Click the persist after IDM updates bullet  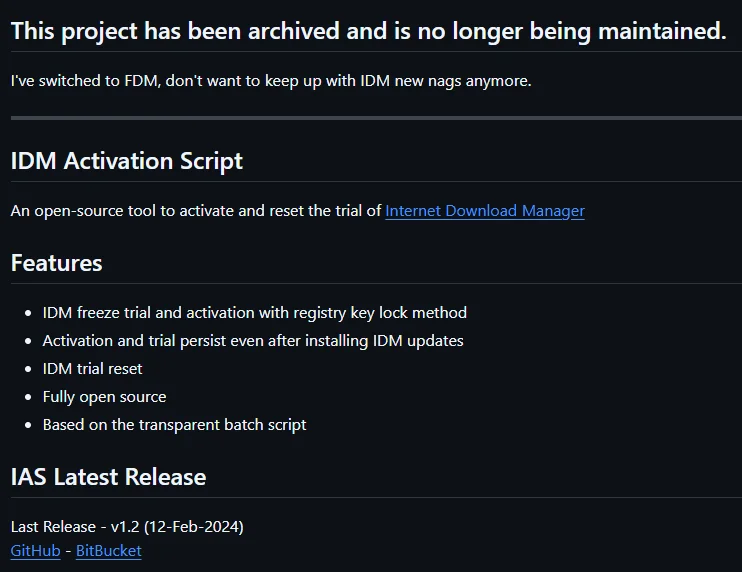[253, 341]
